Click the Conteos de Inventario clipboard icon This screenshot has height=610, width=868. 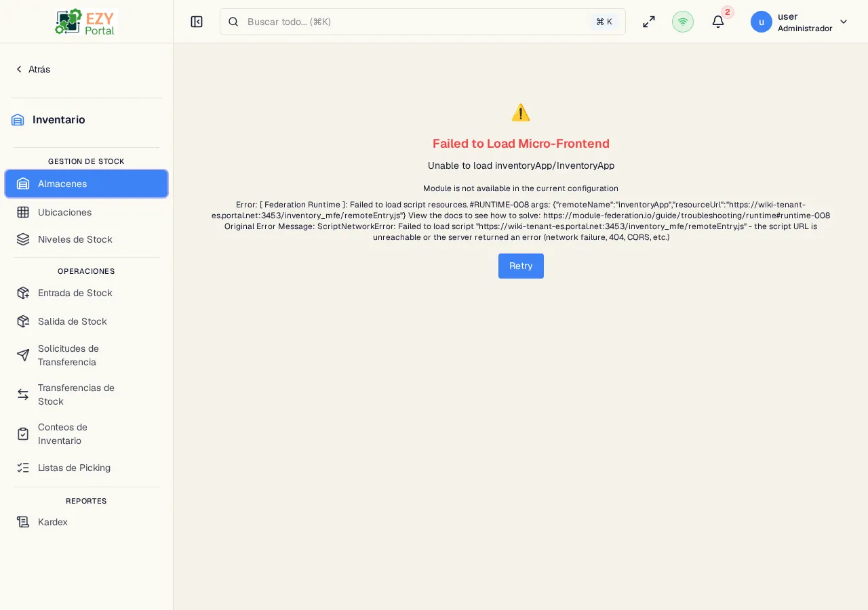[23, 434]
